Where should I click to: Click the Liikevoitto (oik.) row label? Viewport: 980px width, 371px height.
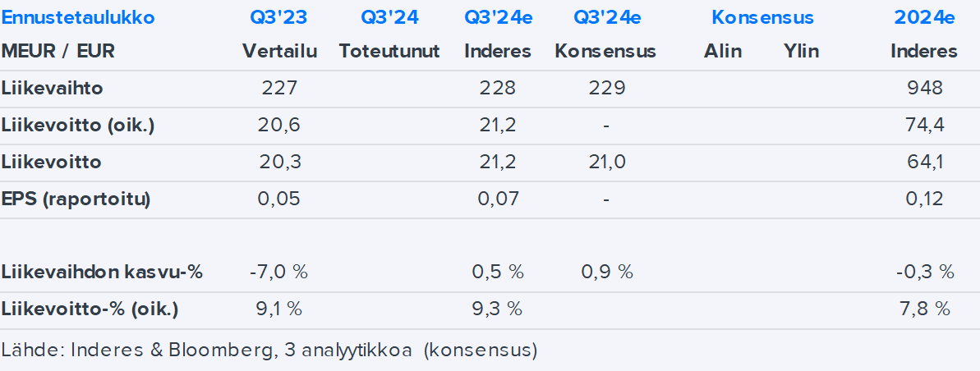pyautogui.click(x=78, y=125)
